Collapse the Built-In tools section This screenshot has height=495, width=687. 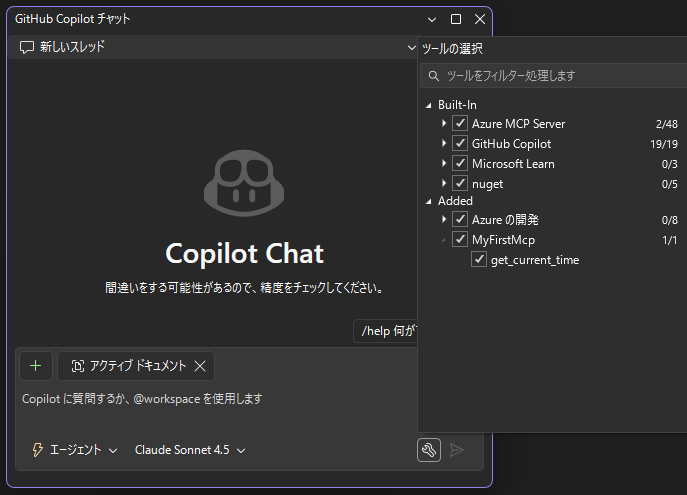click(x=428, y=105)
